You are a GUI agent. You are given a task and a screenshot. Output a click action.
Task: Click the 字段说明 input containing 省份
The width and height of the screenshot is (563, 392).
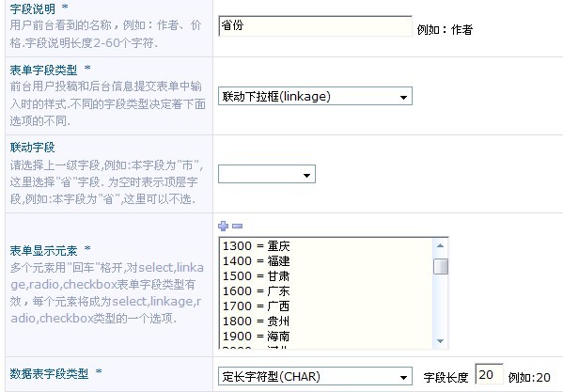tap(315, 25)
